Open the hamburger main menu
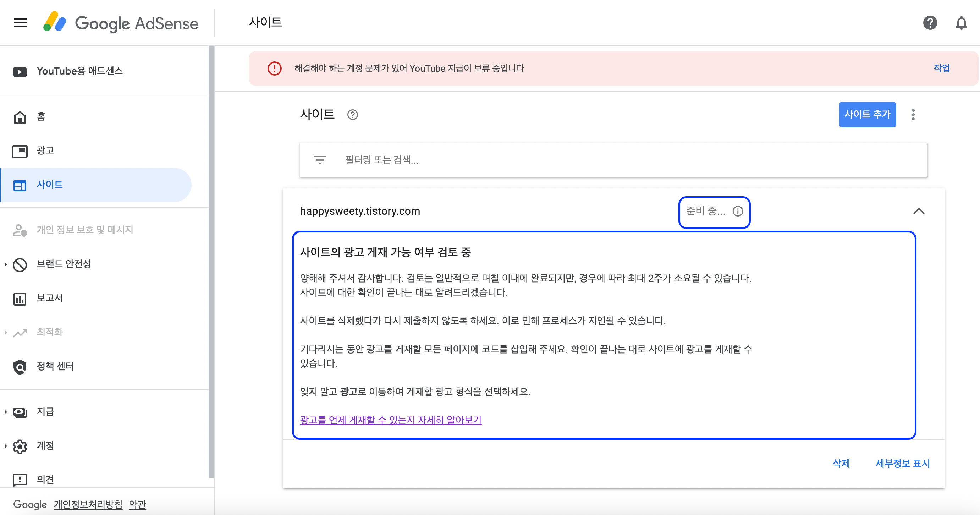This screenshot has width=980, height=515. [21, 23]
